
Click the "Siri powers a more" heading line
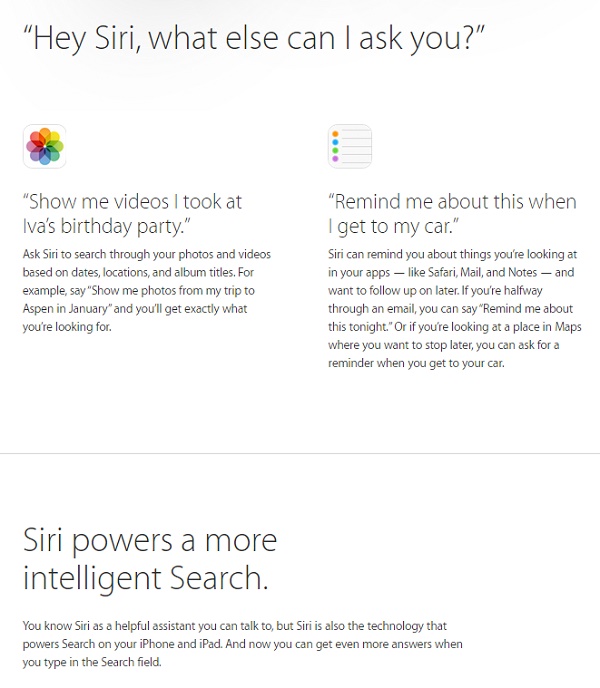pos(150,541)
